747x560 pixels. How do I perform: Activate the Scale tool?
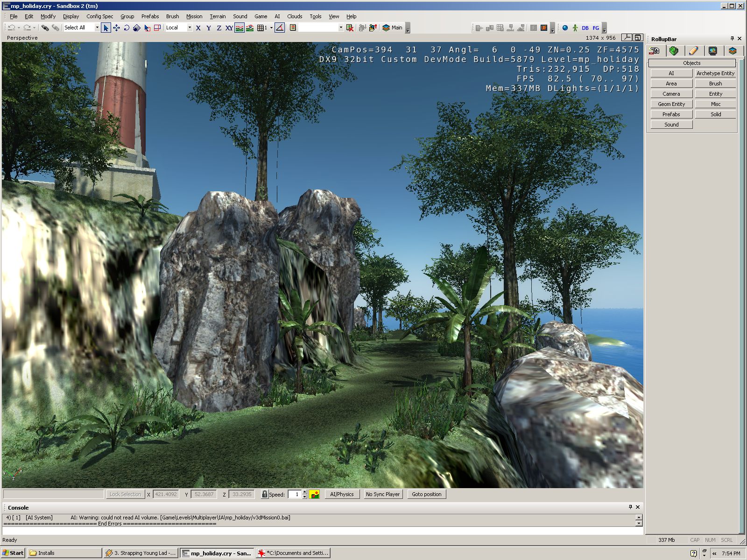pyautogui.click(x=137, y=28)
